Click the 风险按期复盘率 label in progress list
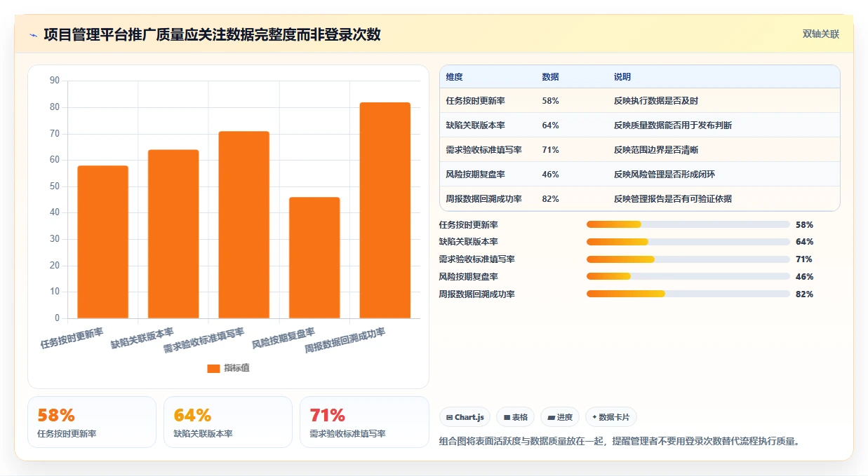Image resolution: width=868 pixels, height=476 pixels. [468, 277]
